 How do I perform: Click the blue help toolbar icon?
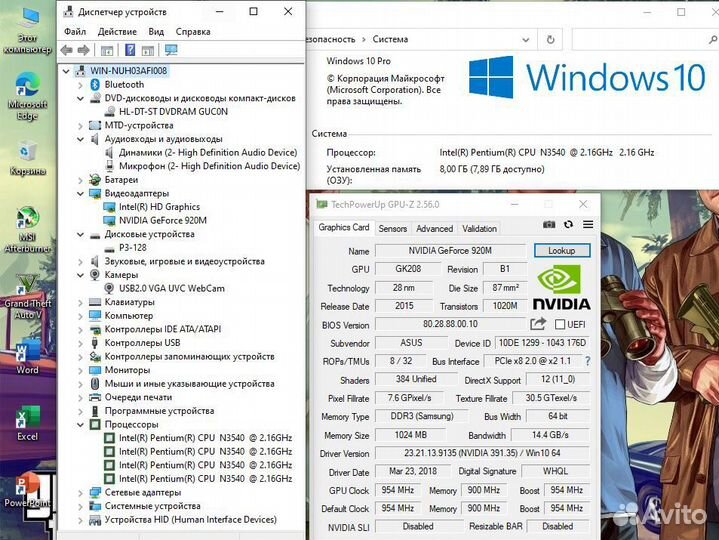(130, 50)
